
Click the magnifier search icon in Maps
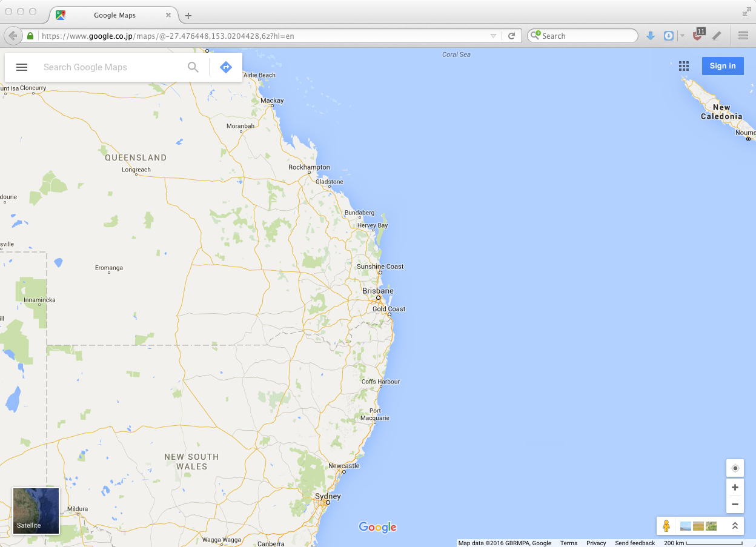[193, 67]
